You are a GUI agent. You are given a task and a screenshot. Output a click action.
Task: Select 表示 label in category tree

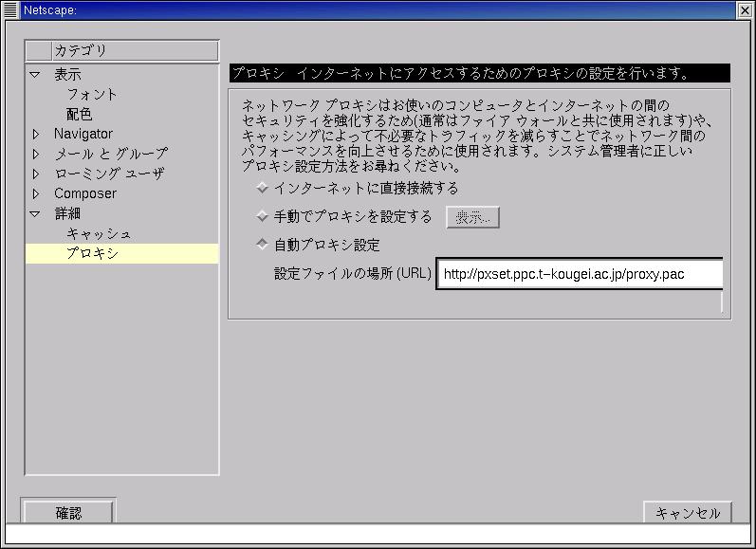tap(67, 75)
